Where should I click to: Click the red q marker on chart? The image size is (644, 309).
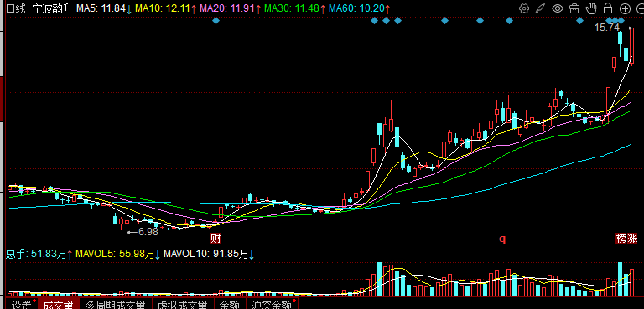[502, 239]
